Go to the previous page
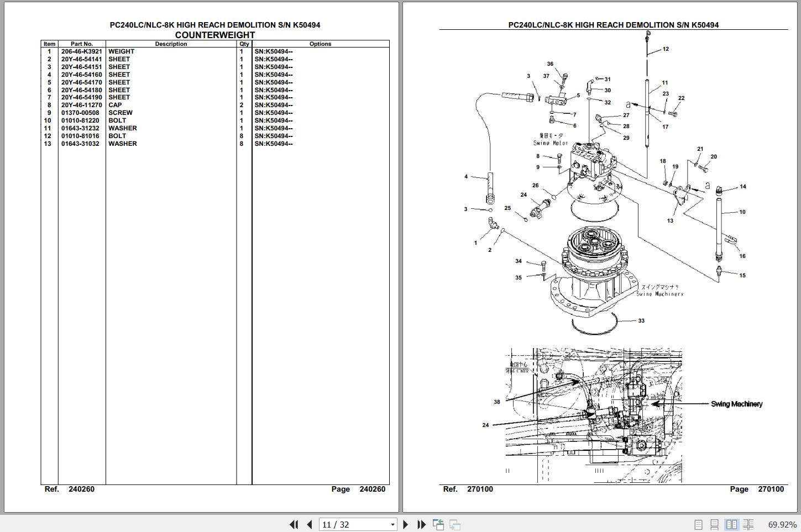This screenshot has height=532, width=801. coord(309,524)
